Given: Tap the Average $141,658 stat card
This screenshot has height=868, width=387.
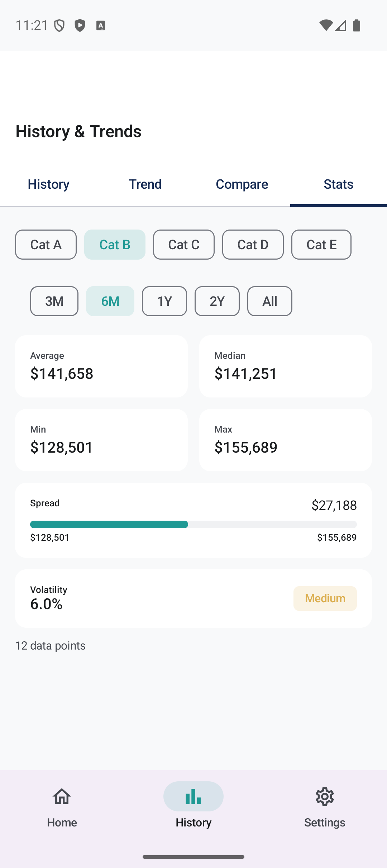Looking at the screenshot, I should coord(101,366).
